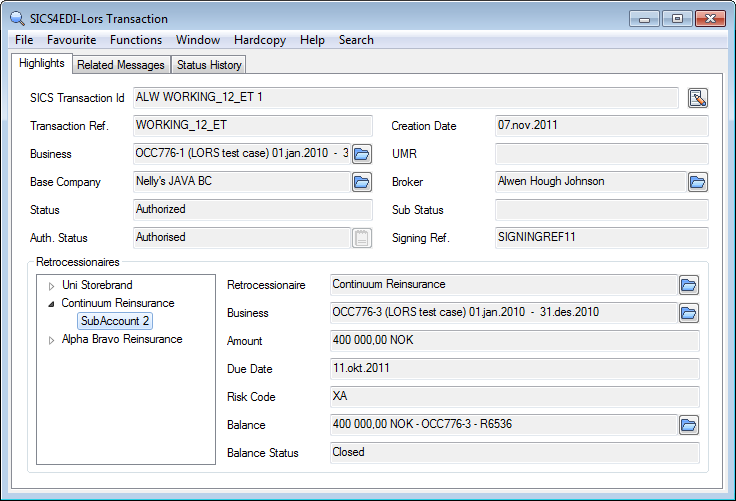Select SubAccount 2 in the tree
The width and height of the screenshot is (736, 501).
pyautogui.click(x=115, y=321)
